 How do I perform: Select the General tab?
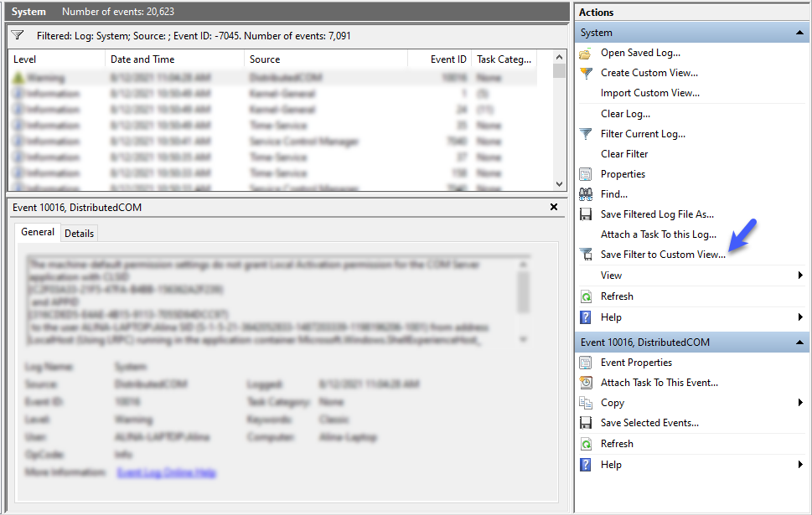click(37, 232)
